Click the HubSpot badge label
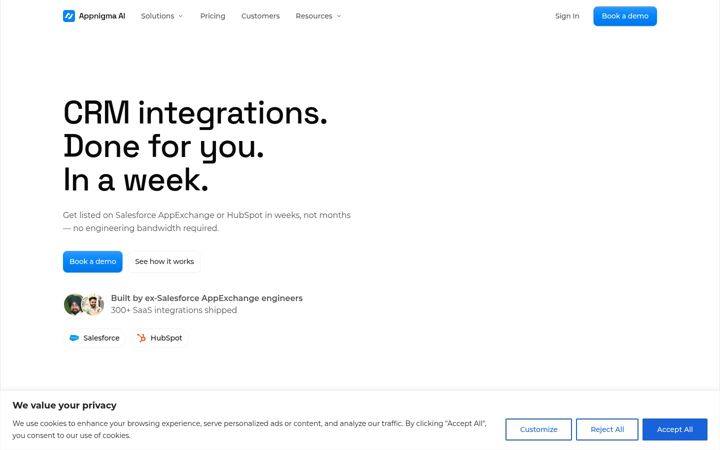 166,338
